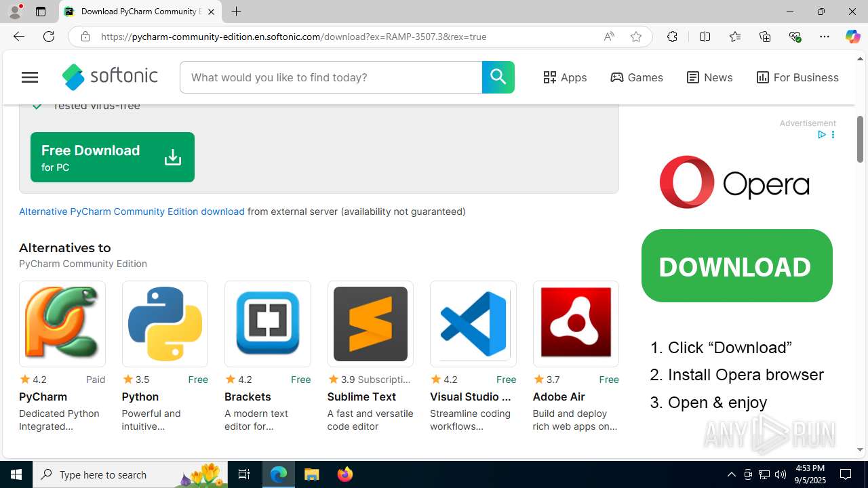This screenshot has width=868, height=488.
Task: Open the Tab actions menu icon
Action: click(x=41, y=12)
